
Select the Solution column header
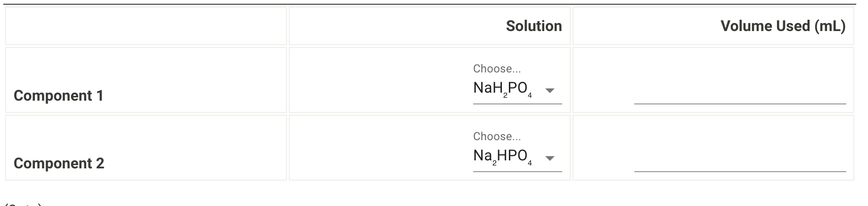tap(533, 26)
